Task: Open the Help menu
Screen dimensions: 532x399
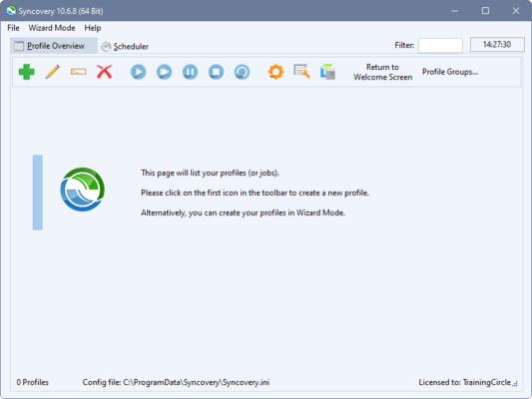Action: click(x=93, y=28)
